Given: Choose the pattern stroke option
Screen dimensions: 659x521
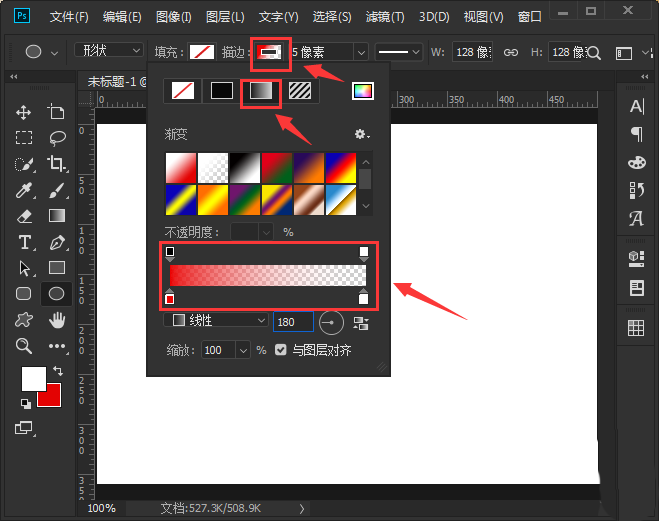Looking at the screenshot, I should pyautogui.click(x=300, y=91).
